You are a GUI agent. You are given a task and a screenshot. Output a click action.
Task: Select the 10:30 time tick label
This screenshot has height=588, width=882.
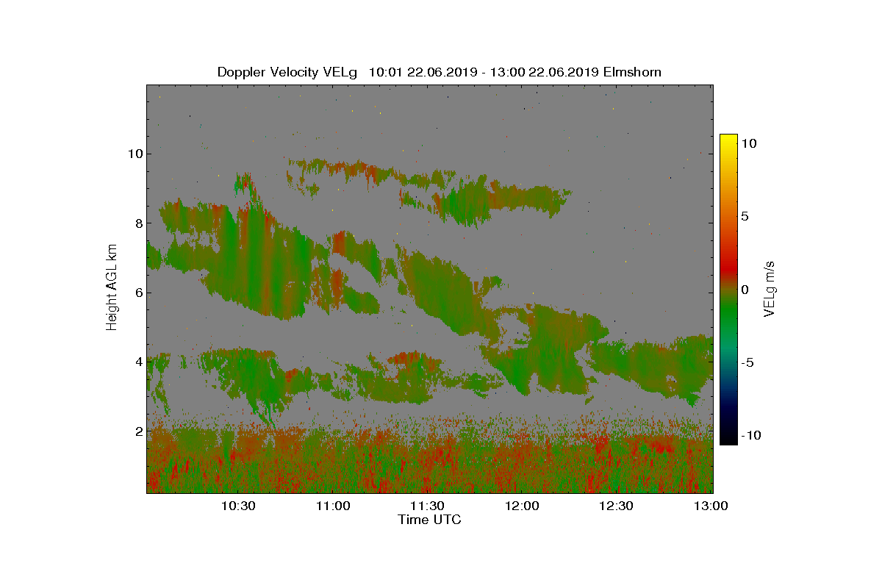(x=238, y=506)
